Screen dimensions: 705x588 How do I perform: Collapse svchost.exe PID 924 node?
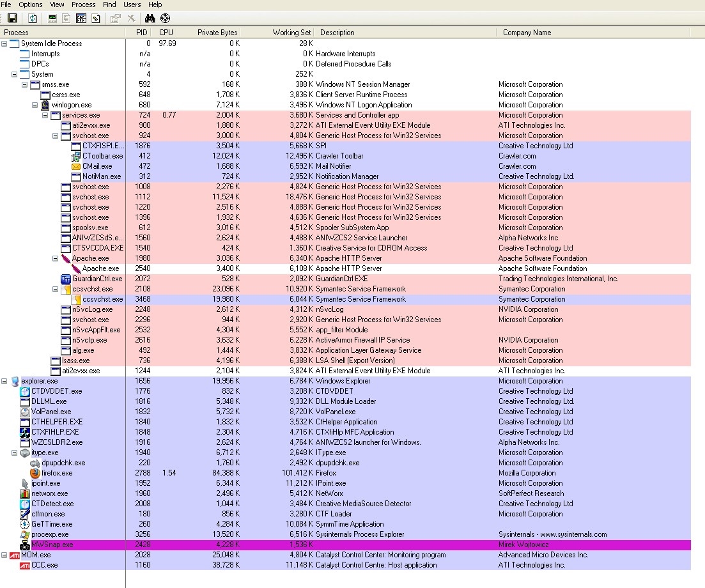click(56, 135)
